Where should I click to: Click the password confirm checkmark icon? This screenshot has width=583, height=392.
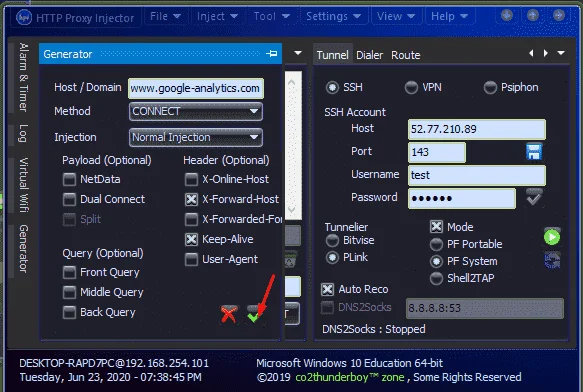click(x=534, y=197)
